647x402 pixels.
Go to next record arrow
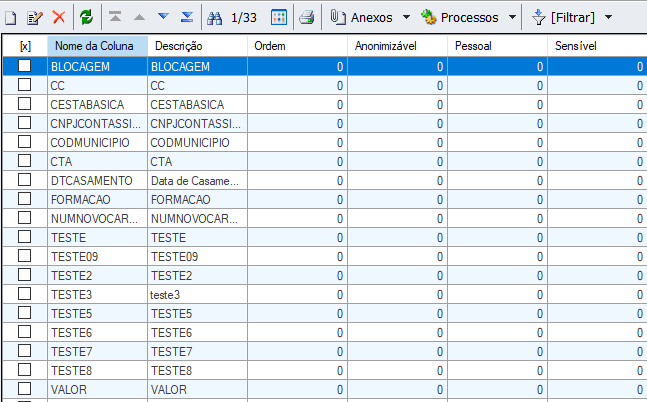(163, 17)
